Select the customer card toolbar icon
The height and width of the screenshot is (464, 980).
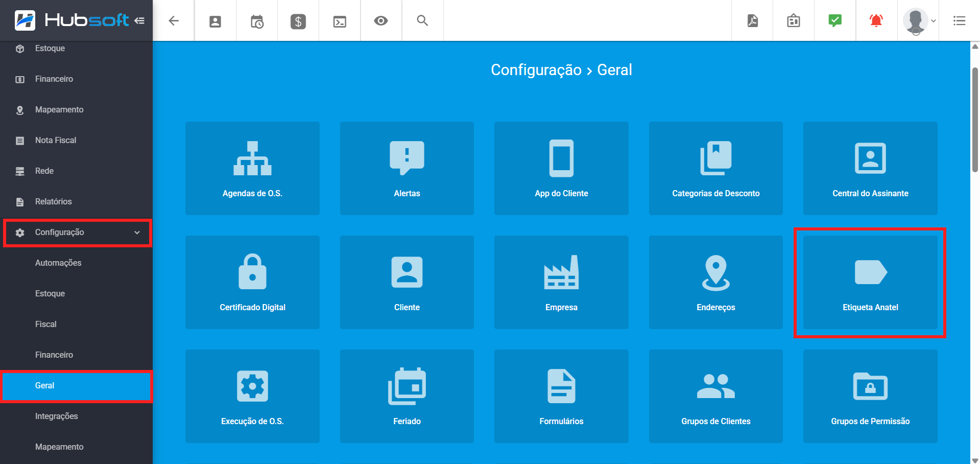[x=215, y=20]
